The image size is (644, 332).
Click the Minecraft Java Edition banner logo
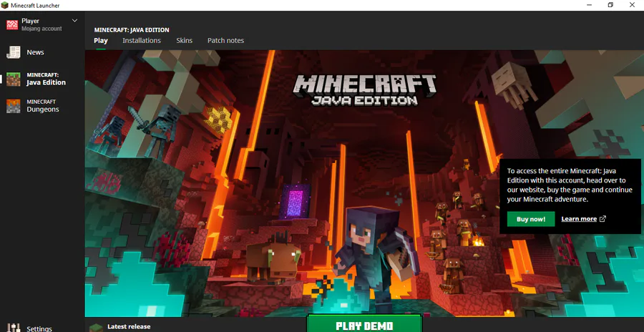pyautogui.click(x=364, y=90)
